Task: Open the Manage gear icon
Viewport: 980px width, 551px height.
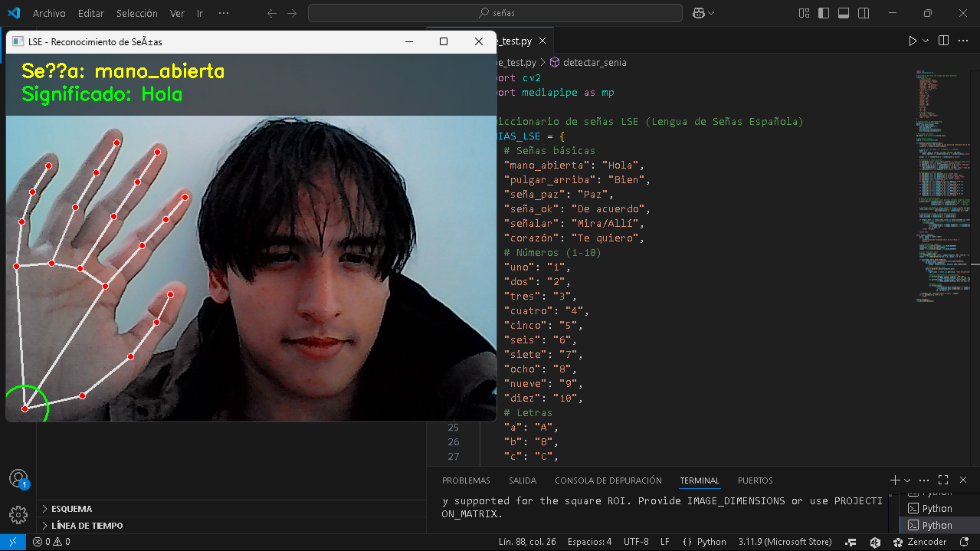Action: click(18, 514)
